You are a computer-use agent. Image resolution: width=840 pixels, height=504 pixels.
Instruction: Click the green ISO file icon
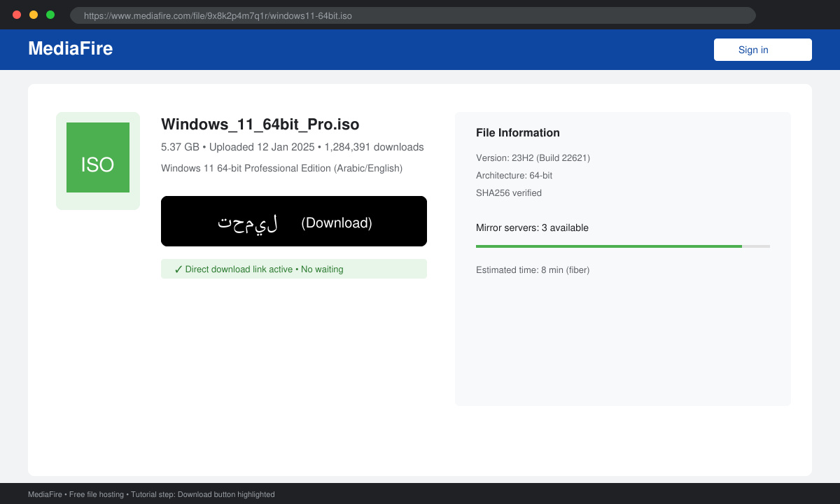point(98,157)
